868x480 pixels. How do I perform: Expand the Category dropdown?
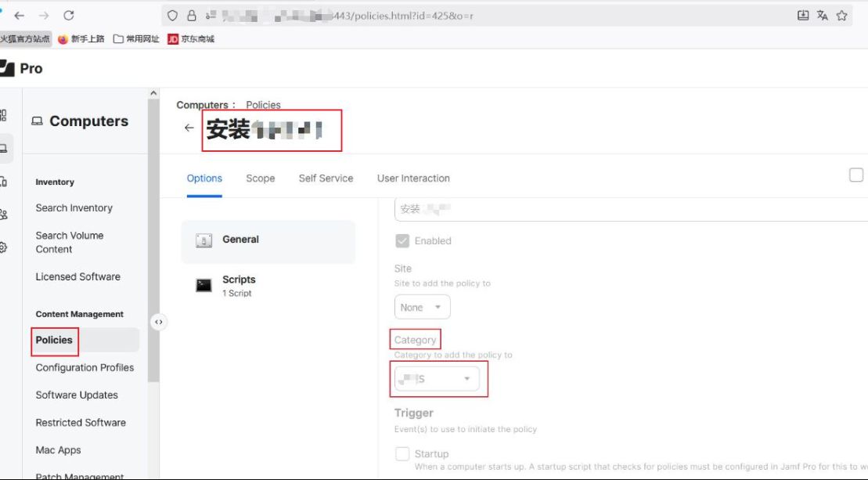pos(437,379)
